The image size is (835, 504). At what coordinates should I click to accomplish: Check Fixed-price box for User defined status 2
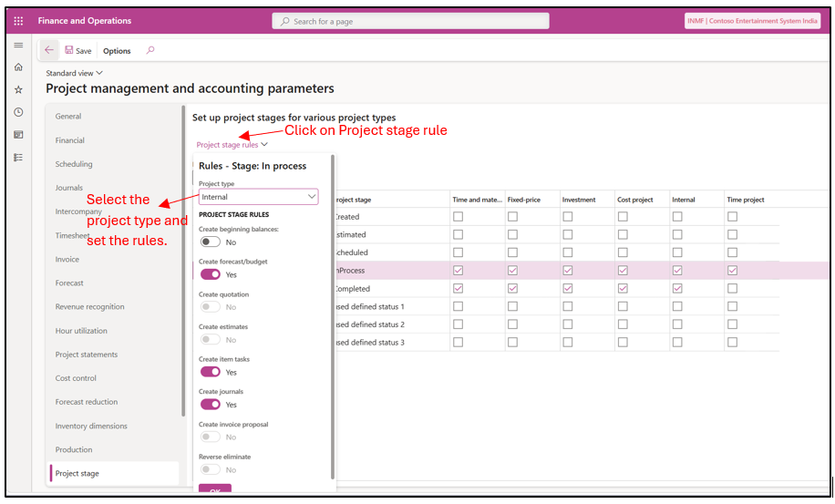pos(513,324)
